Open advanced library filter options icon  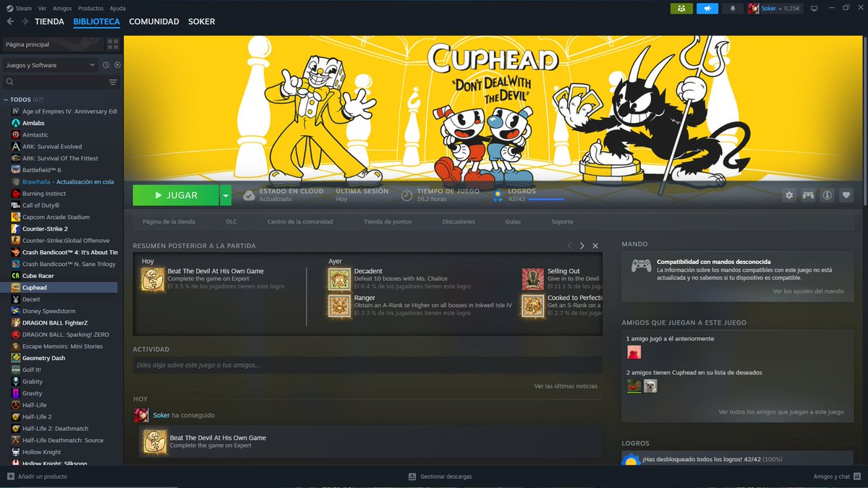[113, 82]
